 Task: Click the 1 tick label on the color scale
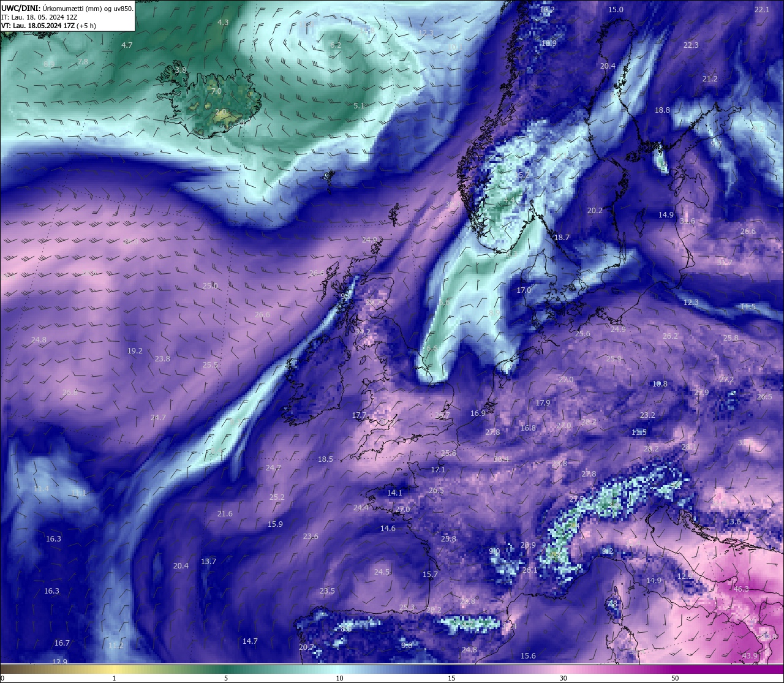[114, 678]
